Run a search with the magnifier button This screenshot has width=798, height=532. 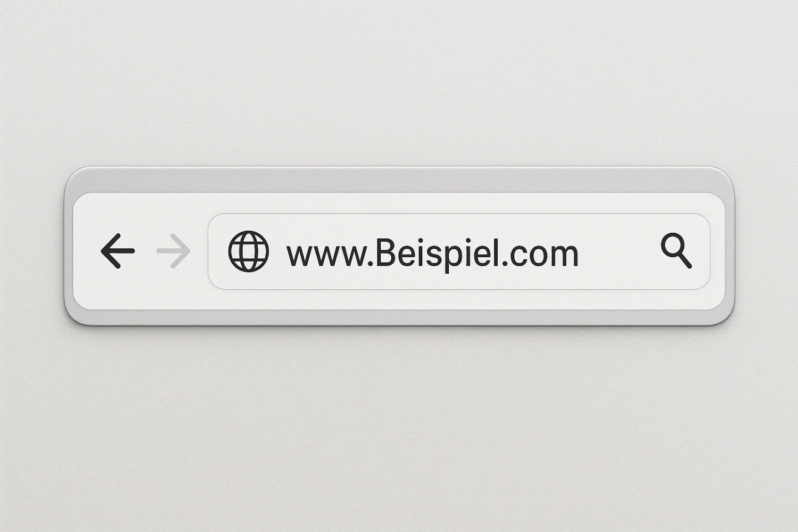[676, 251]
